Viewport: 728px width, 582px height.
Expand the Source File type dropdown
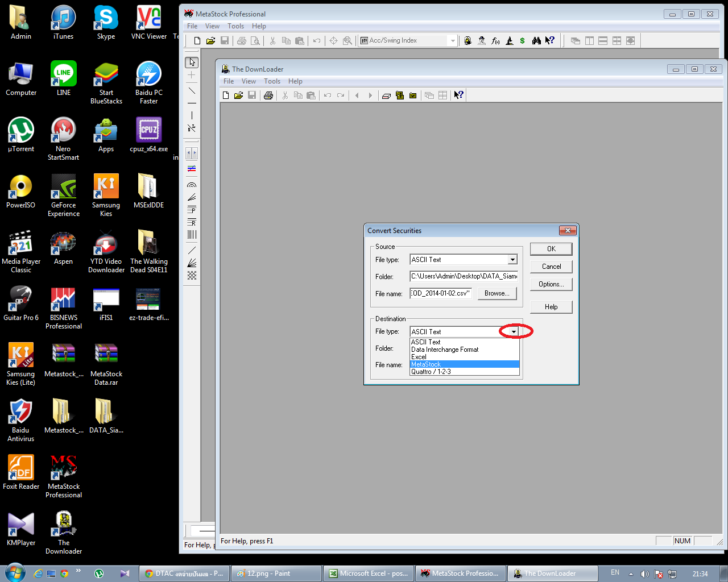tap(512, 260)
